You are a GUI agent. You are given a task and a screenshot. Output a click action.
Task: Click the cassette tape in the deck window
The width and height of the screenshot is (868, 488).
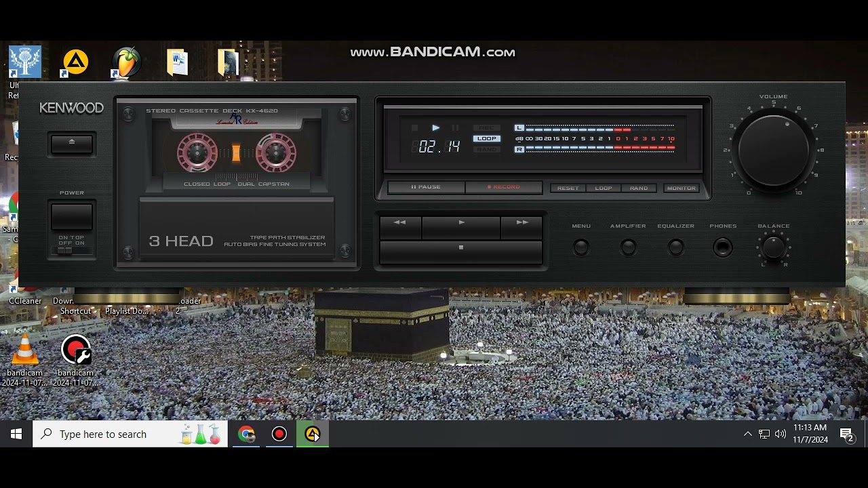[236, 152]
